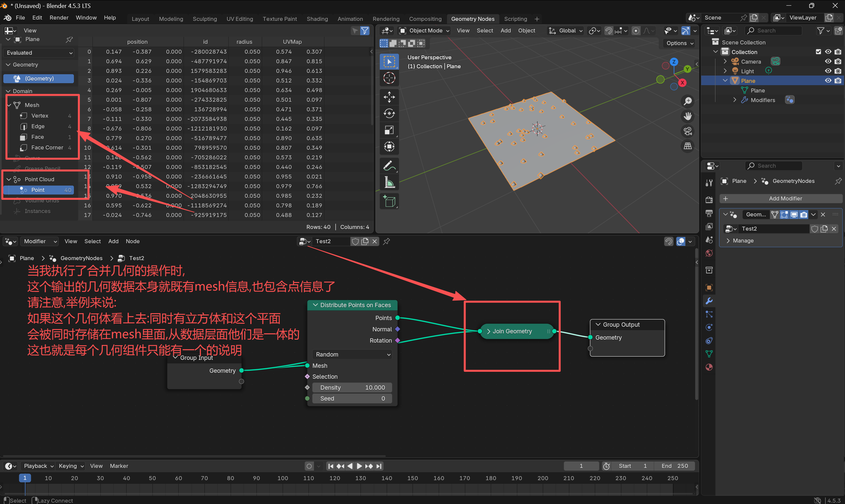
Task: Click the Density value field
Action: 352,387
